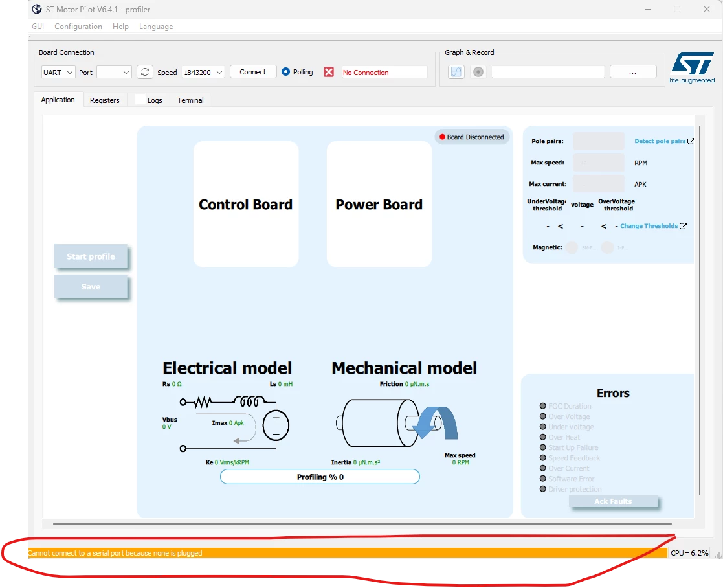Click the Power Board card

pos(379,204)
